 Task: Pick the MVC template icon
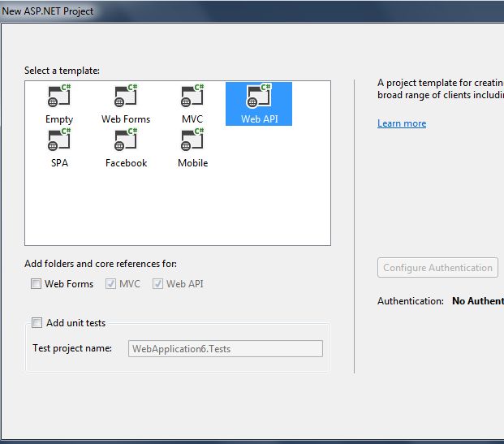(x=192, y=96)
